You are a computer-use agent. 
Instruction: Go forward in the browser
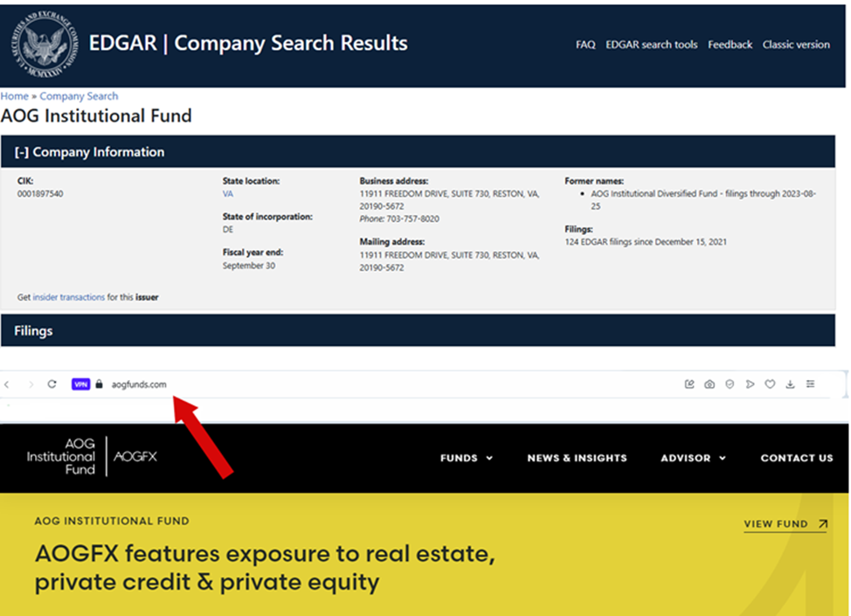point(31,384)
